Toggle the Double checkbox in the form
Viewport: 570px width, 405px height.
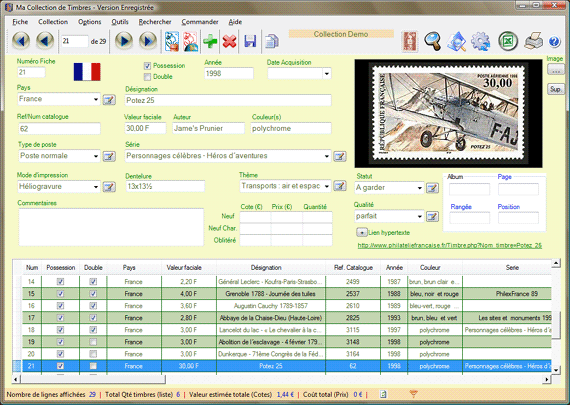(x=147, y=77)
